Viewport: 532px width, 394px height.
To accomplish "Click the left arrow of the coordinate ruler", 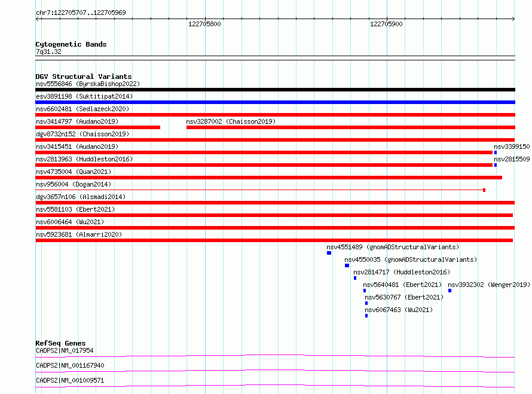I will pyautogui.click(x=37, y=19).
